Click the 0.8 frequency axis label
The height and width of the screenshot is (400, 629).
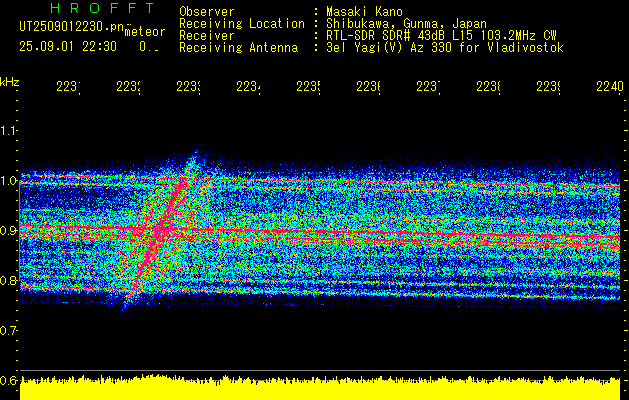coord(8,280)
